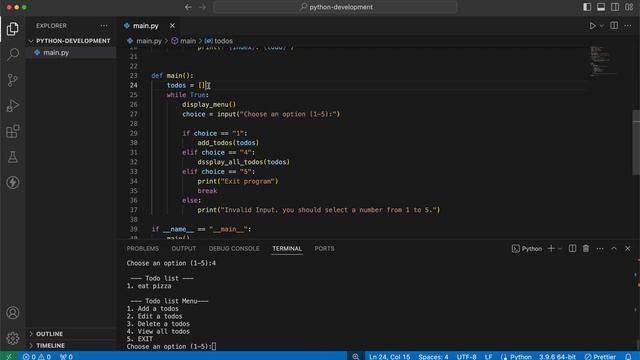Click the ports forwarded indicator
The height and width of the screenshot is (360, 640).
(x=66, y=356)
